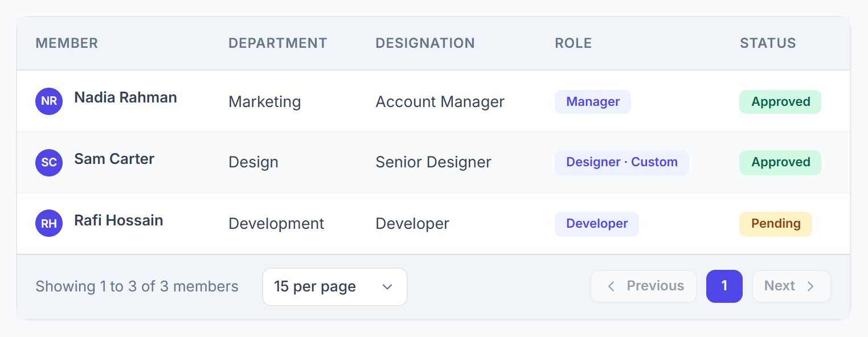868x337 pixels.
Task: Click the Design department cell
Action: tap(253, 162)
